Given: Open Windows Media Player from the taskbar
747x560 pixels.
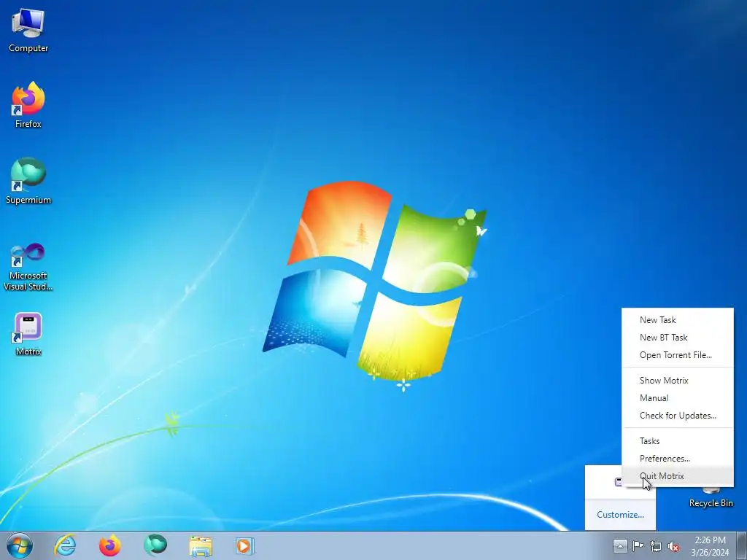Looking at the screenshot, I should (x=245, y=545).
